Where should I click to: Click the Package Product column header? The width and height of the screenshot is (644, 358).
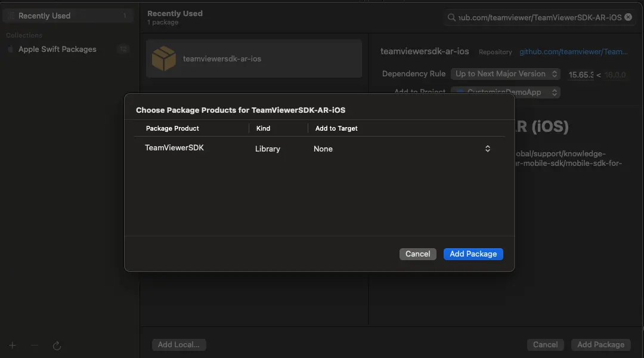click(172, 128)
